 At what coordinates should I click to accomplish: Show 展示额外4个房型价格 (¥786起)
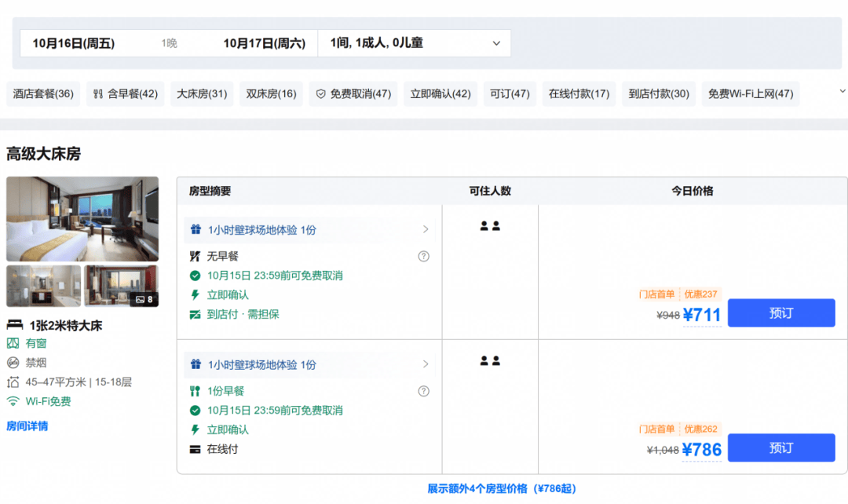point(502,489)
